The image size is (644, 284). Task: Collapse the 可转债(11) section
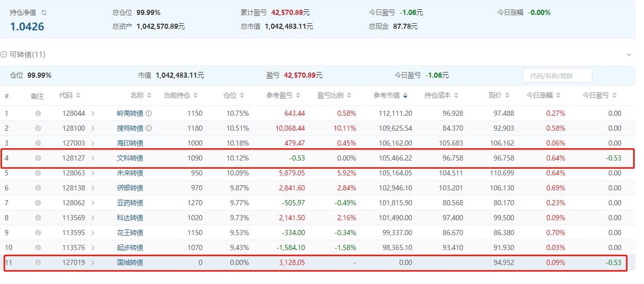tap(4, 55)
